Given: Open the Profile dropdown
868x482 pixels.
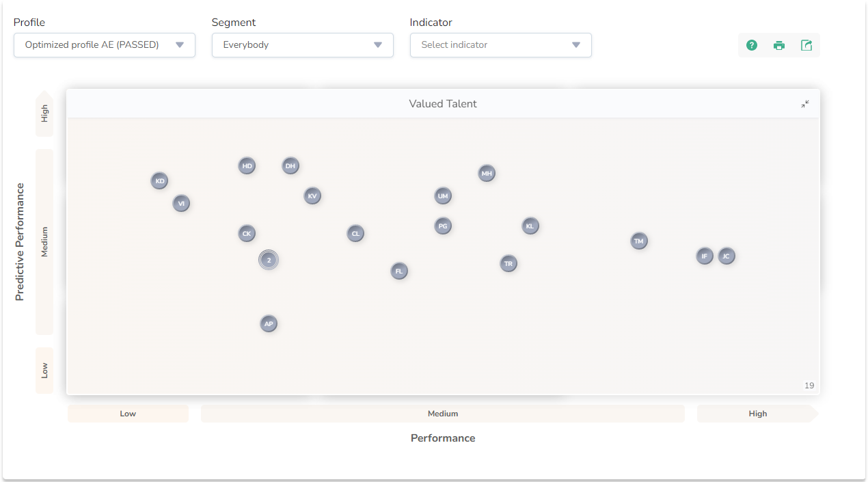Looking at the screenshot, I should 105,45.
